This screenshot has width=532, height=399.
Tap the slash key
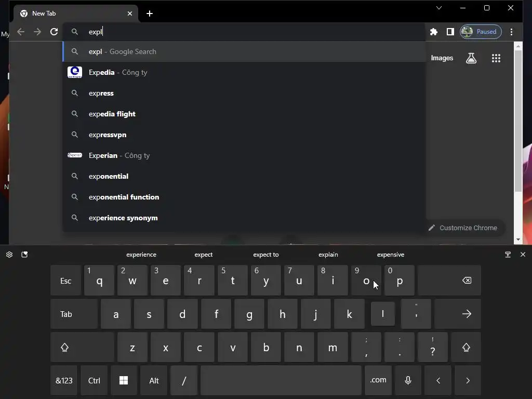[184, 380]
